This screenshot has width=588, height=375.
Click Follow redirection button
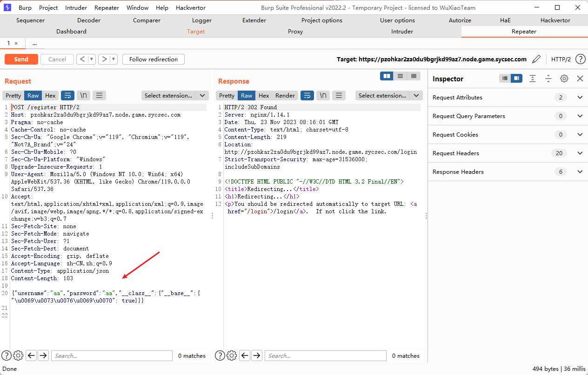click(x=153, y=59)
